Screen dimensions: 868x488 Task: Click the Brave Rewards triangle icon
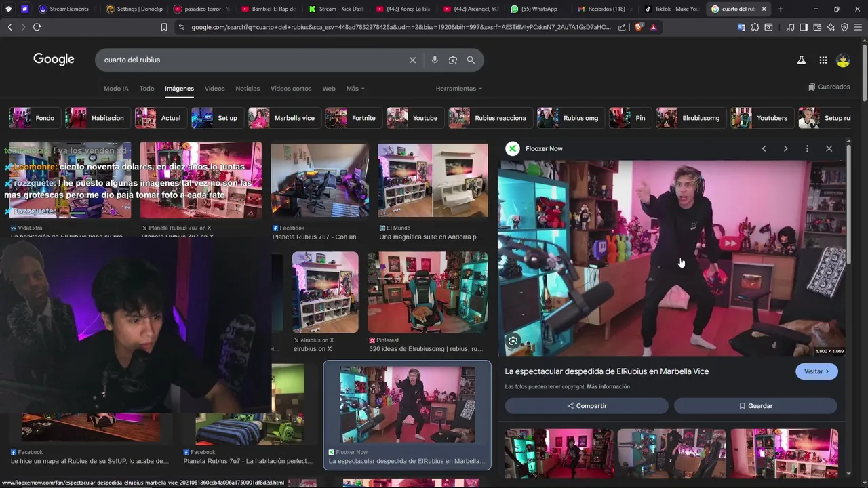[653, 27]
